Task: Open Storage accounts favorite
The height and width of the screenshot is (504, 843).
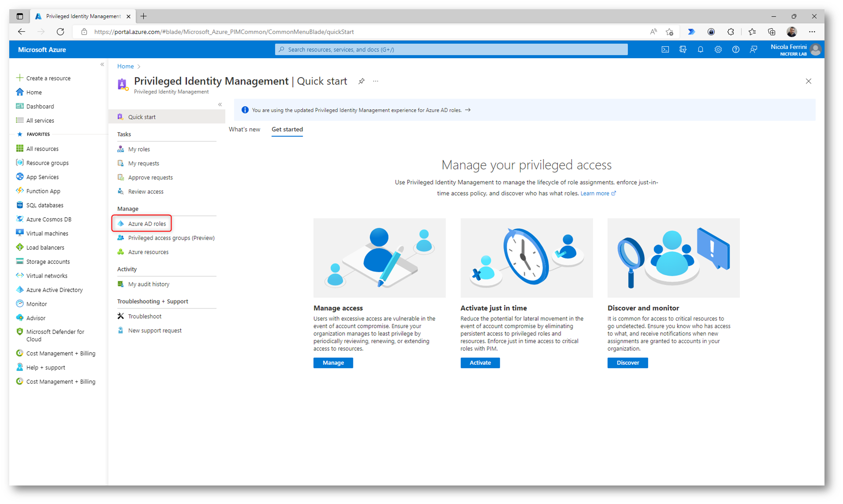Action: [48, 261]
